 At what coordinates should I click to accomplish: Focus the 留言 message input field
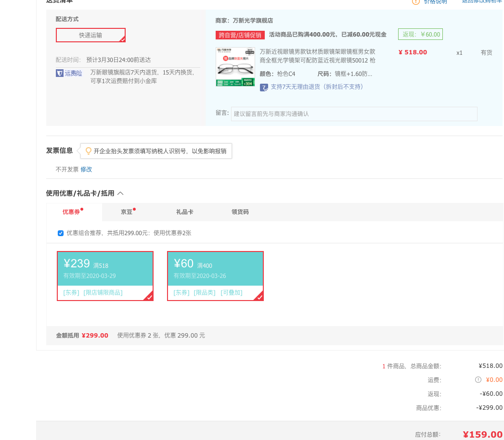pos(354,114)
